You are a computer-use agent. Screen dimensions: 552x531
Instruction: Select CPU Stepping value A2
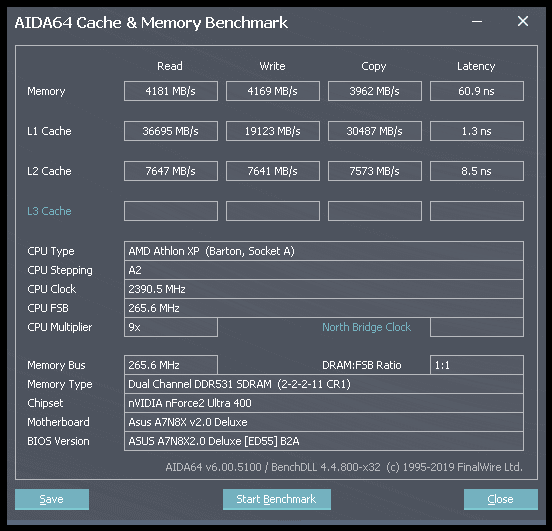point(324,270)
